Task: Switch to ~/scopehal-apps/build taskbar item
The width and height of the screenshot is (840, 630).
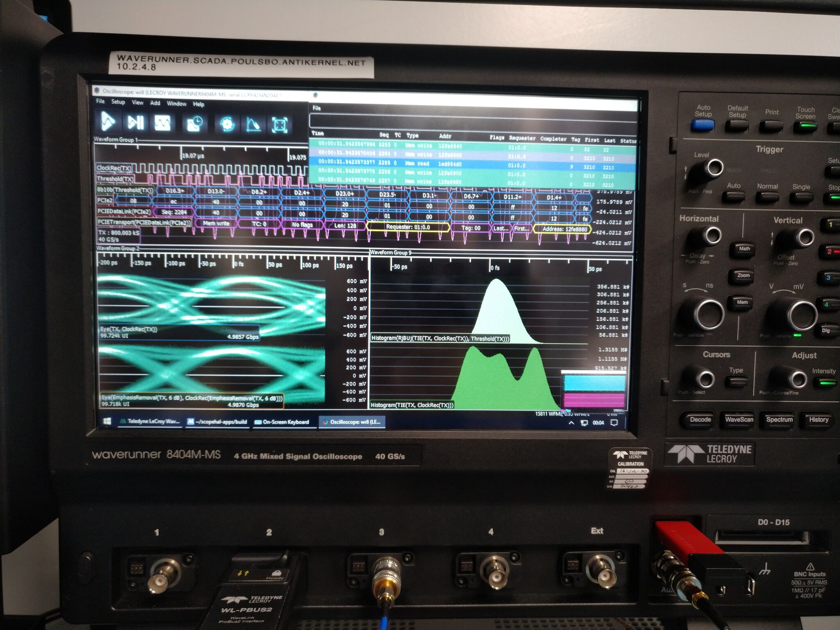Action: click(217, 422)
